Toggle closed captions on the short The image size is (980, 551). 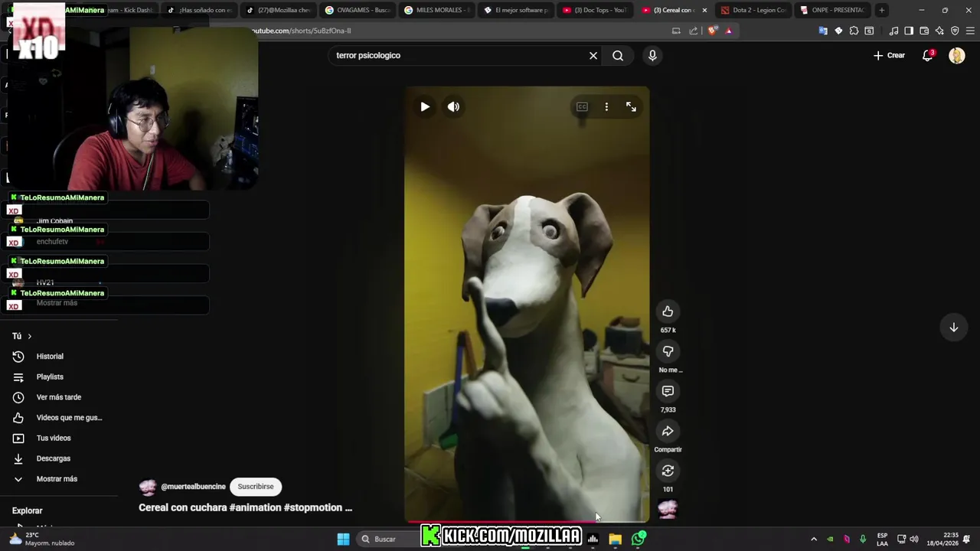582,107
